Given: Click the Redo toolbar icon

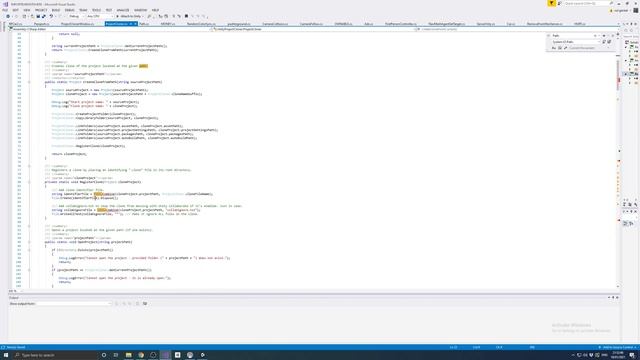Looking at the screenshot, I should [x=60, y=16].
